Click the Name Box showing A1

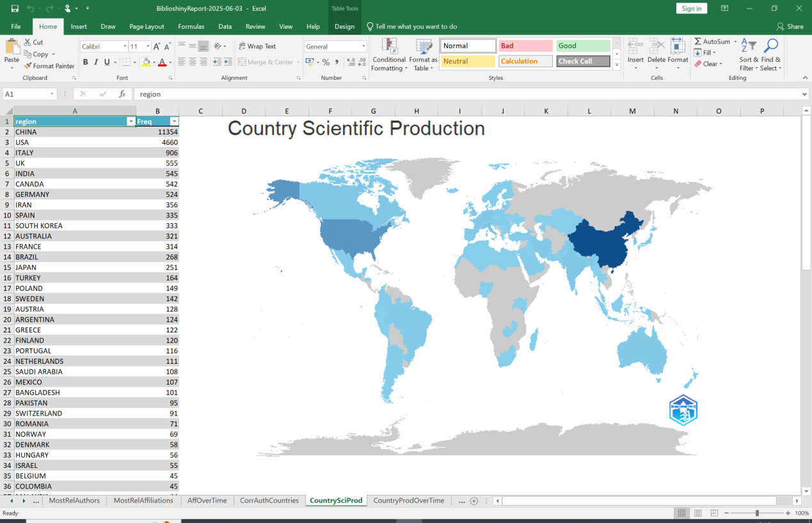(x=26, y=94)
